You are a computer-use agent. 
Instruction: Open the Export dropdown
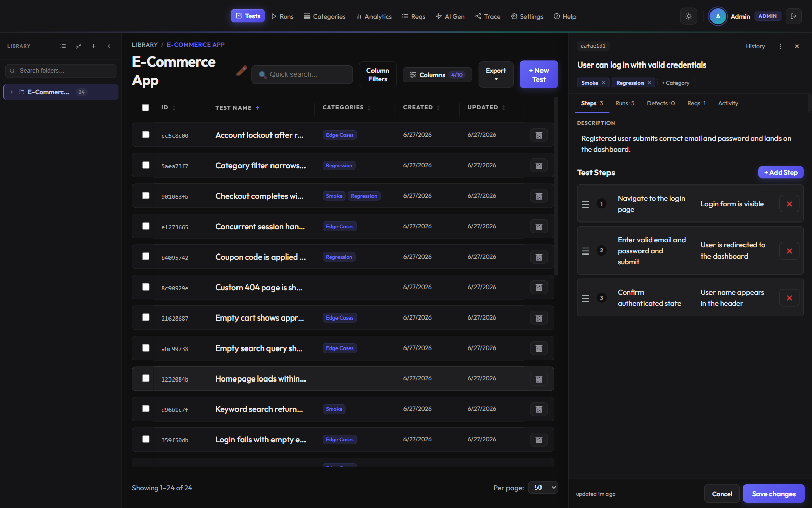click(x=496, y=74)
